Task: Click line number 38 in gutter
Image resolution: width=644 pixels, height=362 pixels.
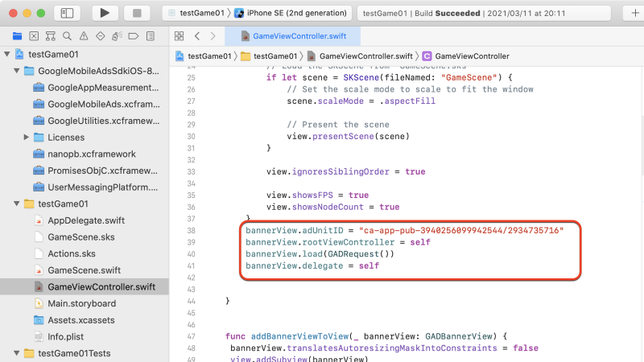Action: pos(192,231)
